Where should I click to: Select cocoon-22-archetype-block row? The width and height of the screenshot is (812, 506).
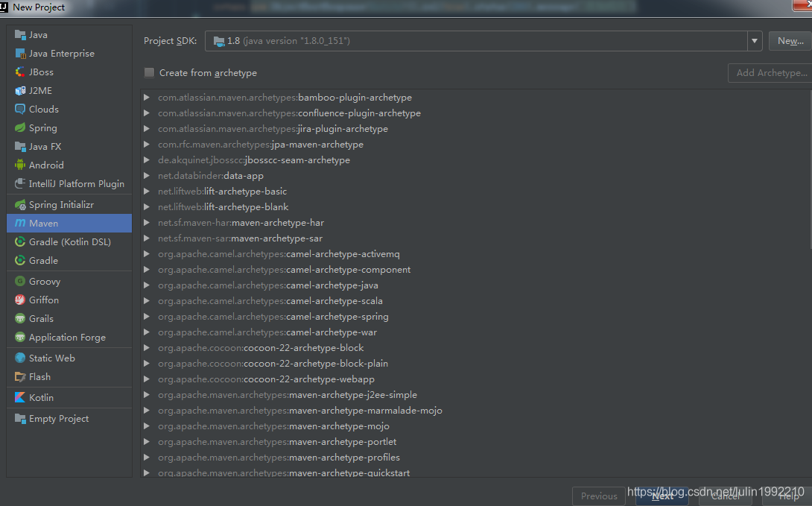click(475, 347)
